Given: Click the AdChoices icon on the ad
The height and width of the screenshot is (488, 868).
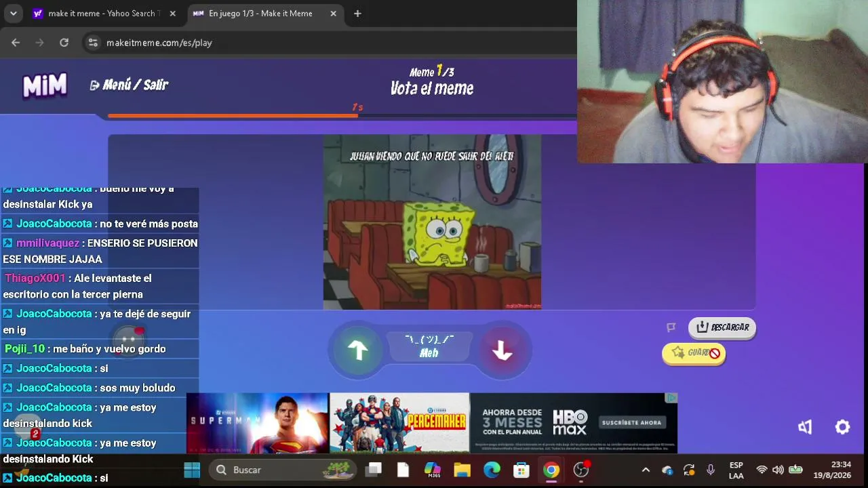Looking at the screenshot, I should pyautogui.click(x=671, y=398).
